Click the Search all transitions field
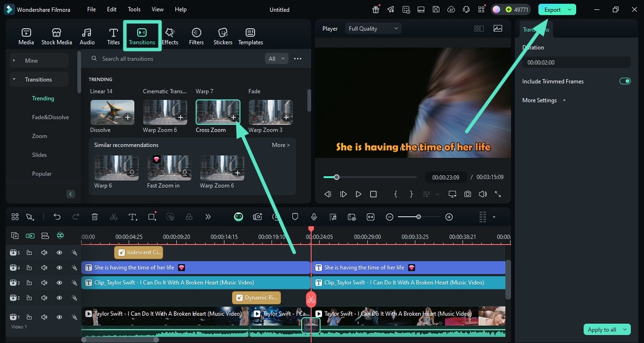Screen dimensions: 644x343 coord(174,58)
